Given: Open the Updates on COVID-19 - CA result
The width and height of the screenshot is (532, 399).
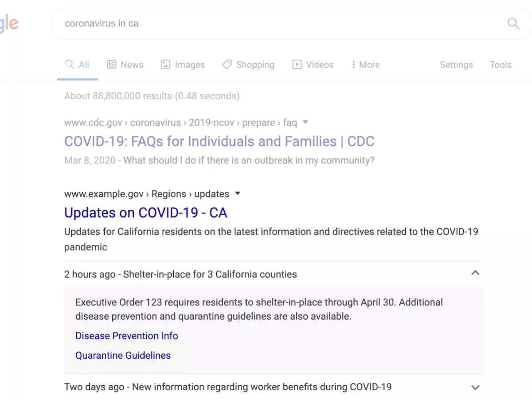Looking at the screenshot, I should tap(145, 213).
